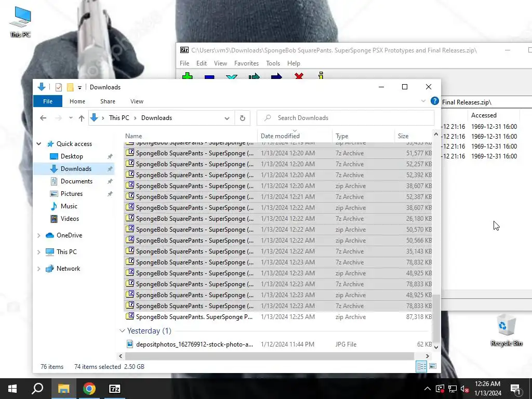Click File Explorer taskbar icon
The image size is (532, 399).
coord(63,389)
